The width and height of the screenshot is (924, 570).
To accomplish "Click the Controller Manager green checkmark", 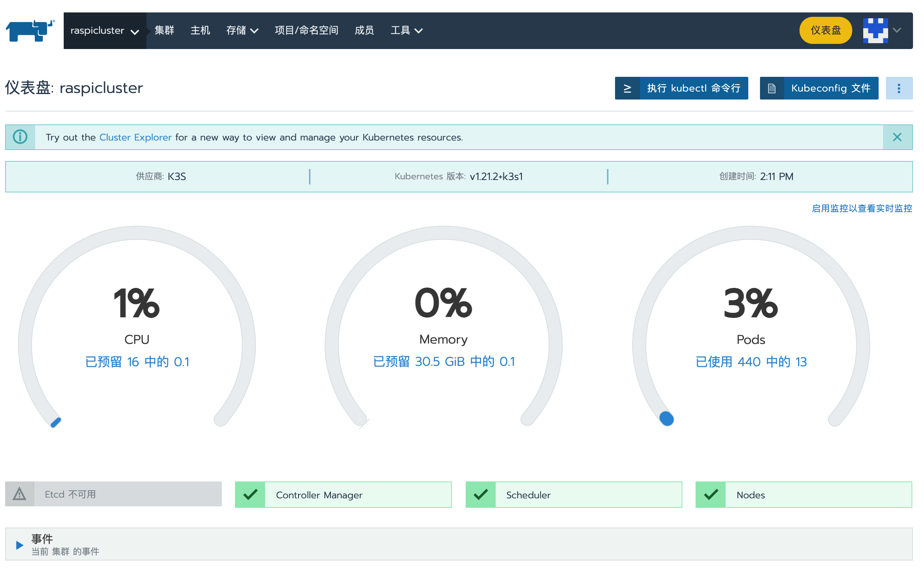I will pos(250,494).
